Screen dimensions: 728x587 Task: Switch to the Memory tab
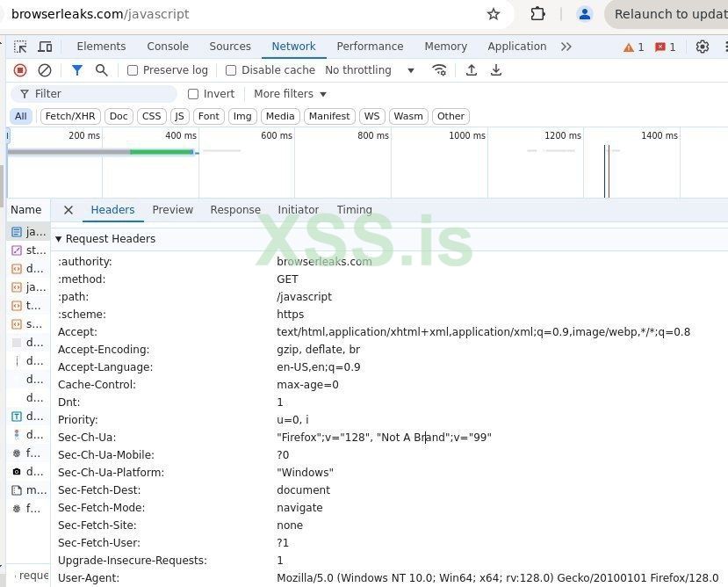point(446,47)
